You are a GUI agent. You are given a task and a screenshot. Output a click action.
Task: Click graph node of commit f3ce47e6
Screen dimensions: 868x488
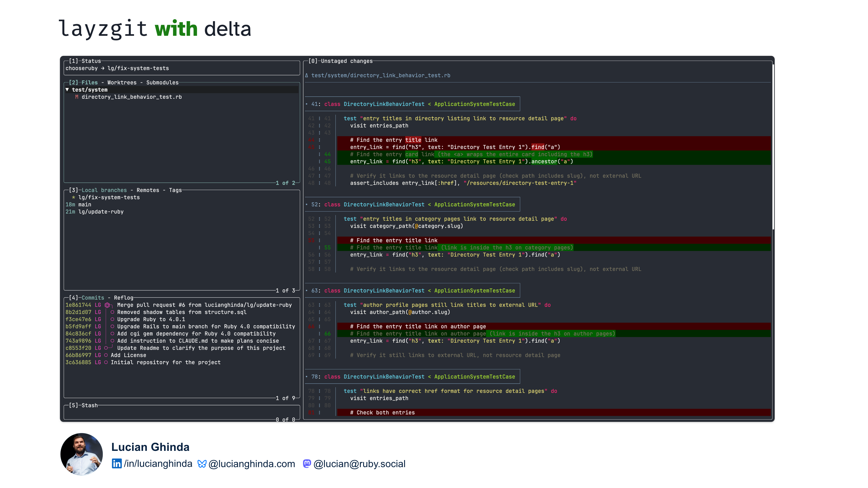click(x=112, y=319)
